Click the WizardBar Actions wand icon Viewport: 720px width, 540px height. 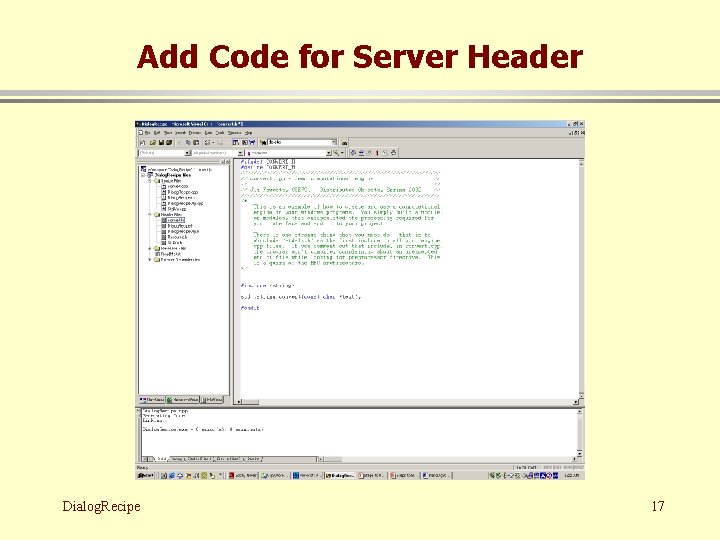pyautogui.click(x=336, y=152)
